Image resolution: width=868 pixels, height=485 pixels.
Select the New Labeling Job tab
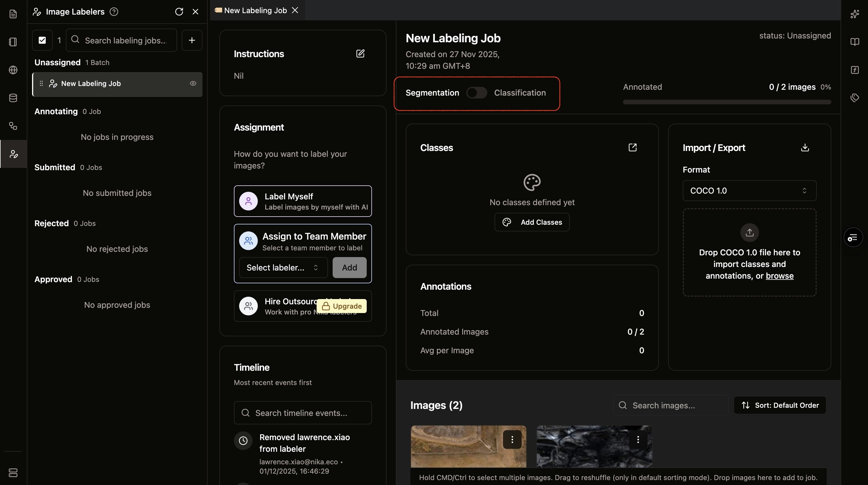(x=255, y=10)
